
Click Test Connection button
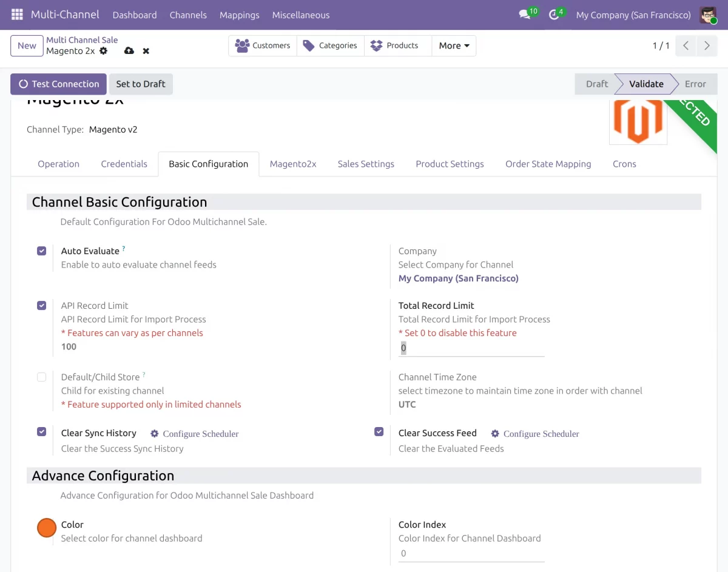coord(58,84)
